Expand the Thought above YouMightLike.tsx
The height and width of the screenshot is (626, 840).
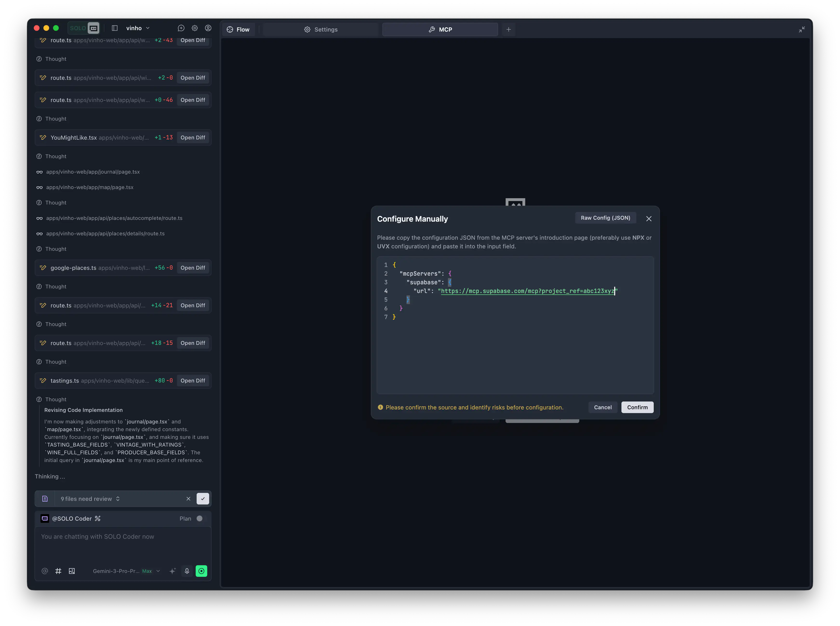(x=51, y=119)
